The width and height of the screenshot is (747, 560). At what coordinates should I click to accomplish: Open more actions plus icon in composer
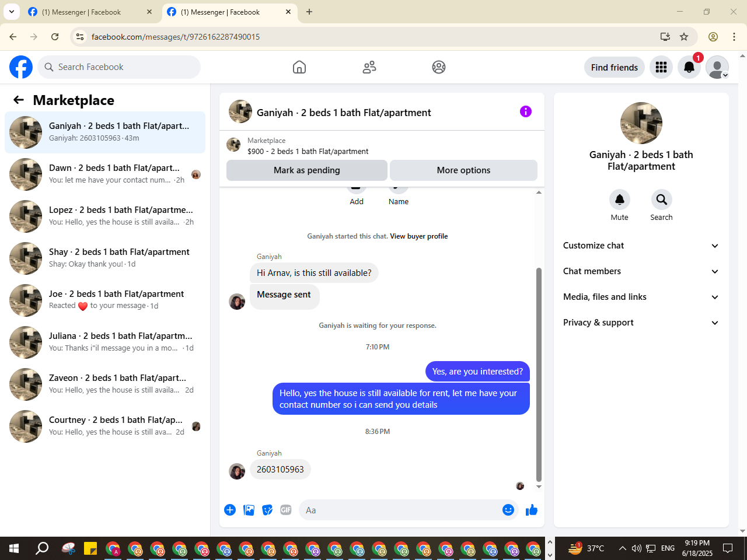click(230, 510)
